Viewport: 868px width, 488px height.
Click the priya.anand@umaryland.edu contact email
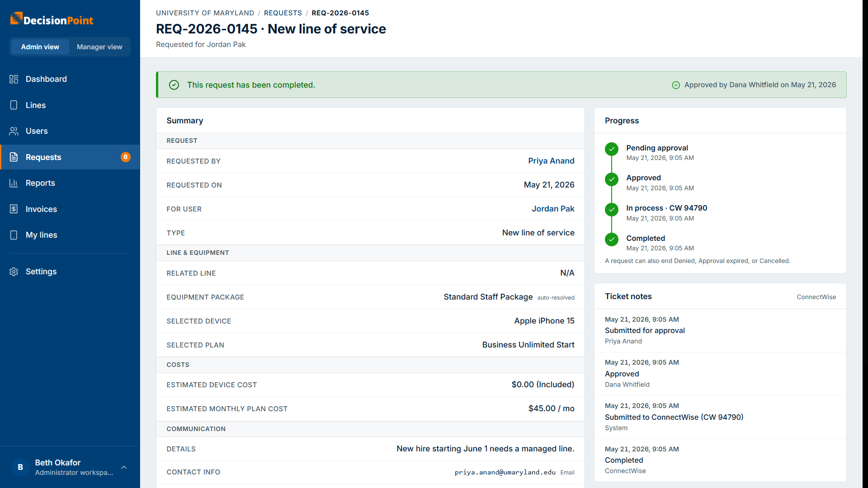(505, 472)
